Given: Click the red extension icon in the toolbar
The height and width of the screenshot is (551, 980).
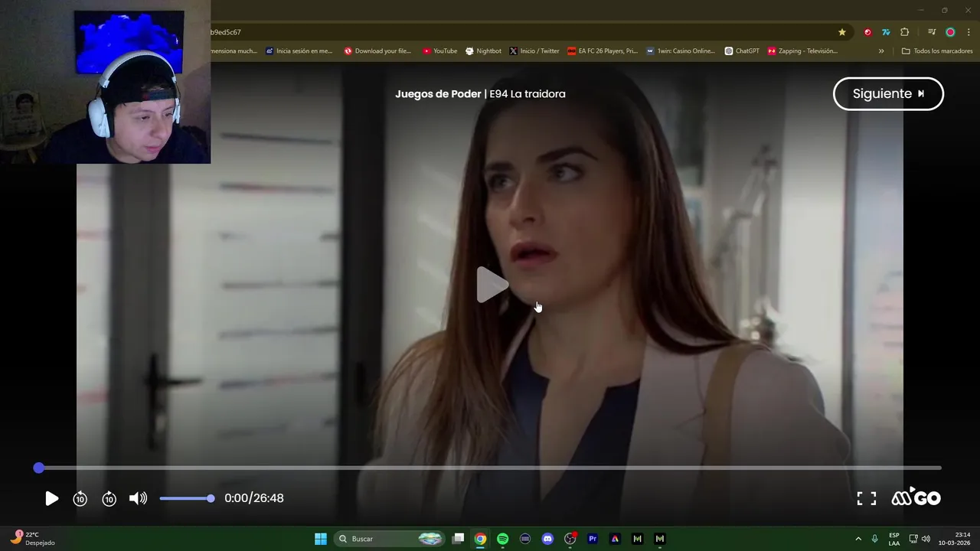Looking at the screenshot, I should (867, 32).
